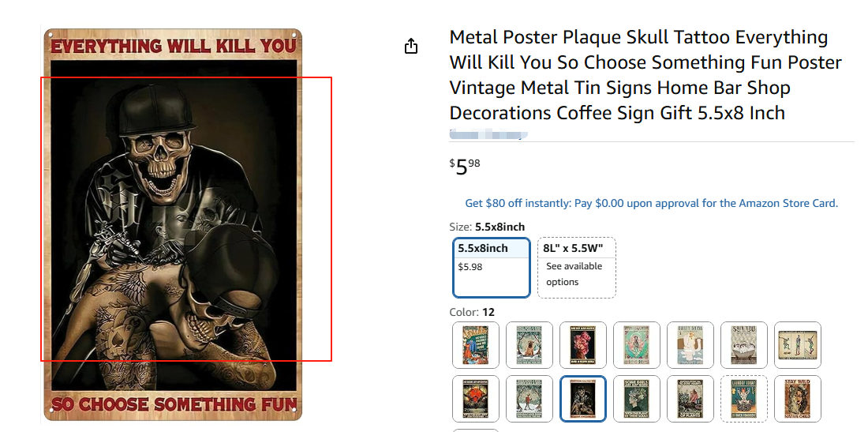The height and width of the screenshot is (432, 868).
Task: Pick the pink flower head poster swatch
Action: pyautogui.click(x=582, y=345)
